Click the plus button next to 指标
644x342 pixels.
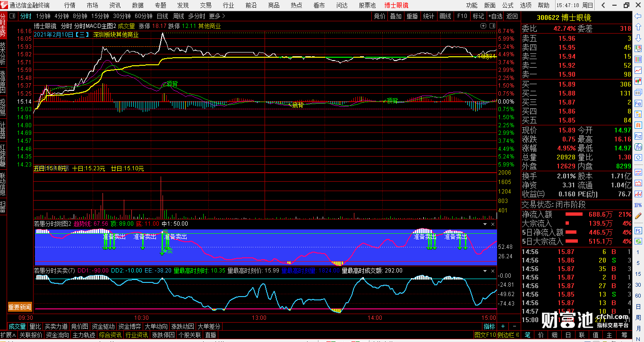(x=503, y=326)
